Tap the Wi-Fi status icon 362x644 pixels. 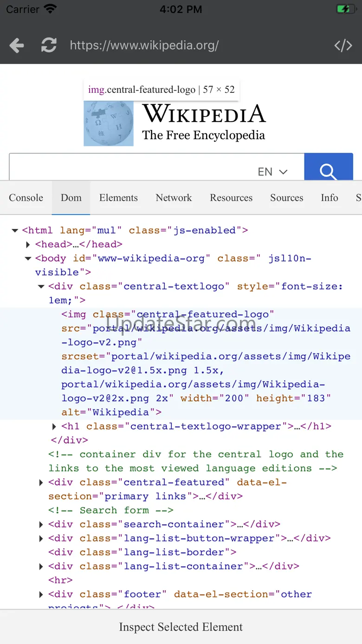point(50,9)
